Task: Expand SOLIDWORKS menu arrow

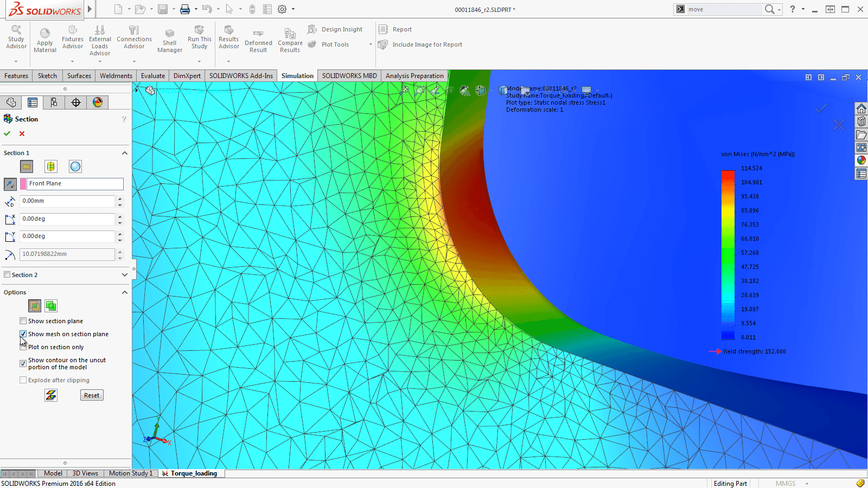Action: click(90, 9)
